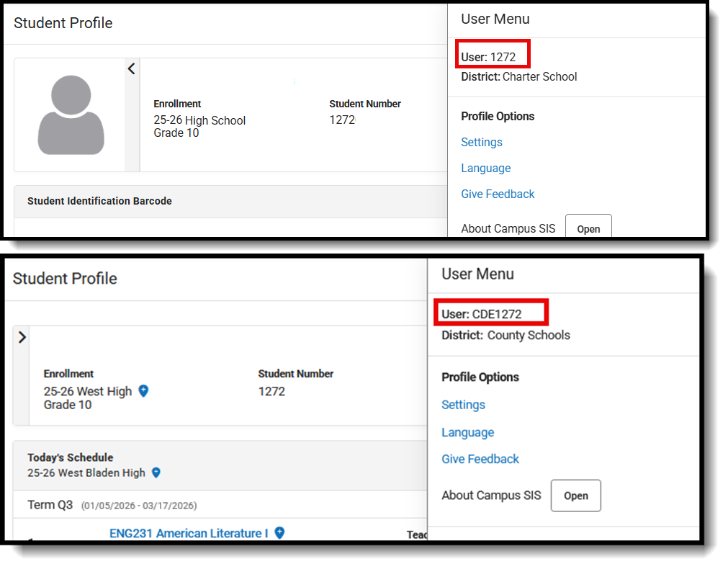728x569 pixels.
Task: Click the Today's Schedule section header
Action: coord(70,457)
